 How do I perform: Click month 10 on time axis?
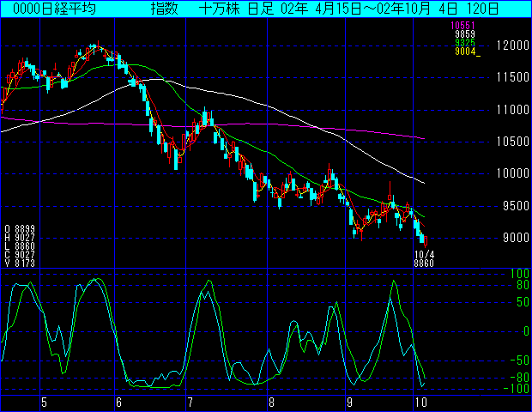click(x=421, y=403)
